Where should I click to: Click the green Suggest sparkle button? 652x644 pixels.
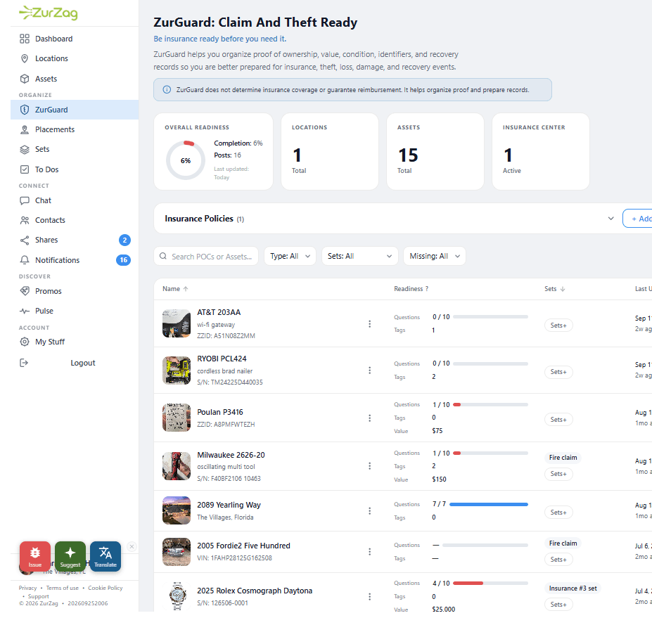tap(70, 556)
